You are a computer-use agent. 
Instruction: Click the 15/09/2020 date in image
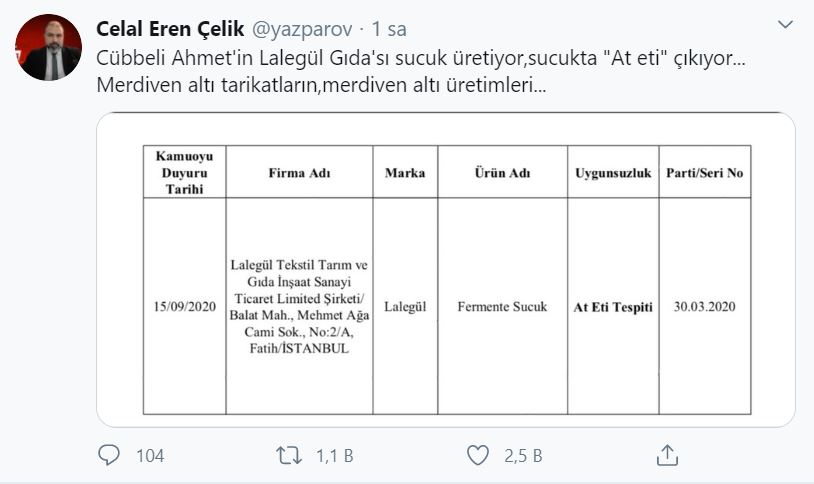(184, 307)
